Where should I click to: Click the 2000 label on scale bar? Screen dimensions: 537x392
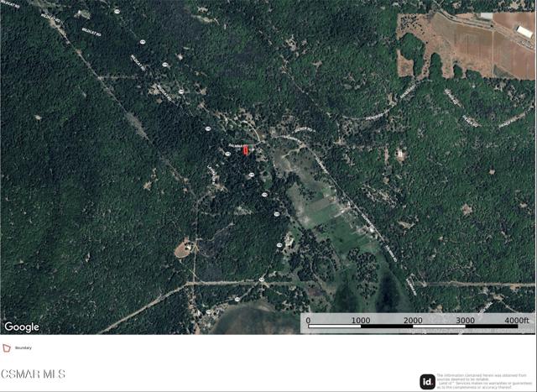(x=413, y=321)
